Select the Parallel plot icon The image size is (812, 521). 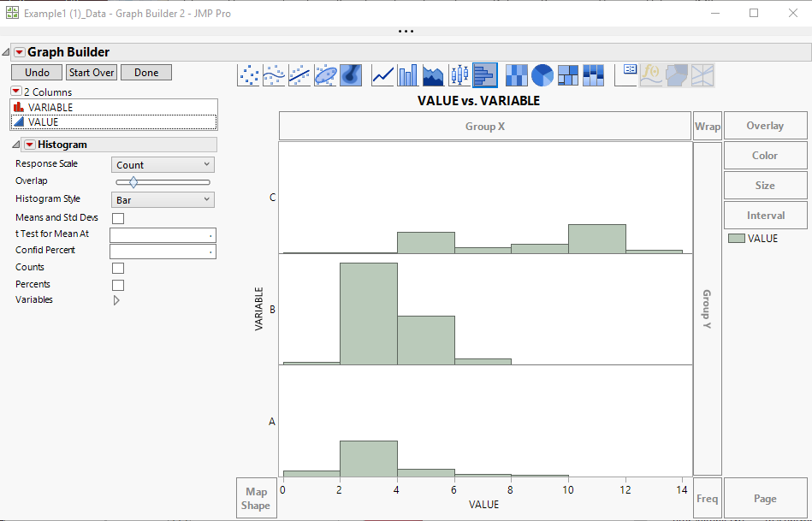point(702,75)
